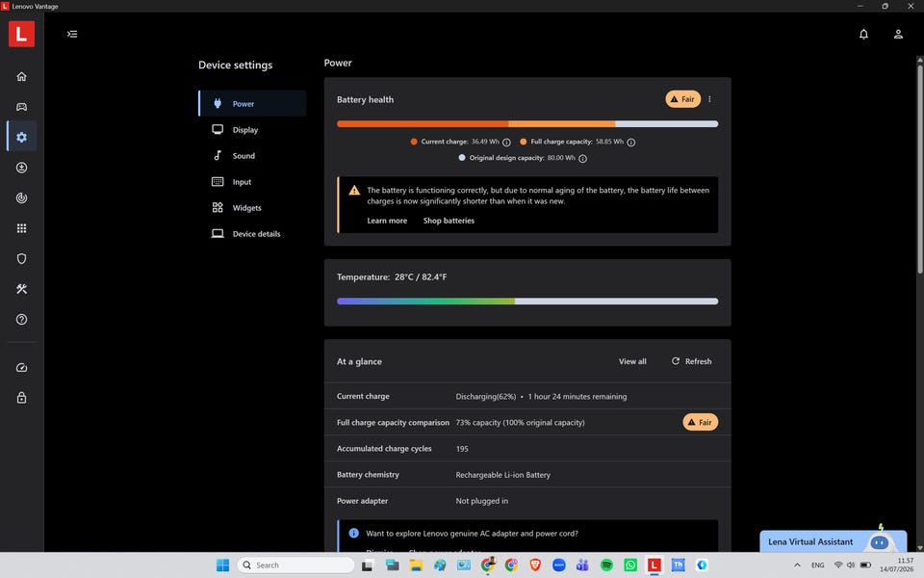The width and height of the screenshot is (924, 578).
Task: Click the lock icon in sidebar
Action: [21, 398]
